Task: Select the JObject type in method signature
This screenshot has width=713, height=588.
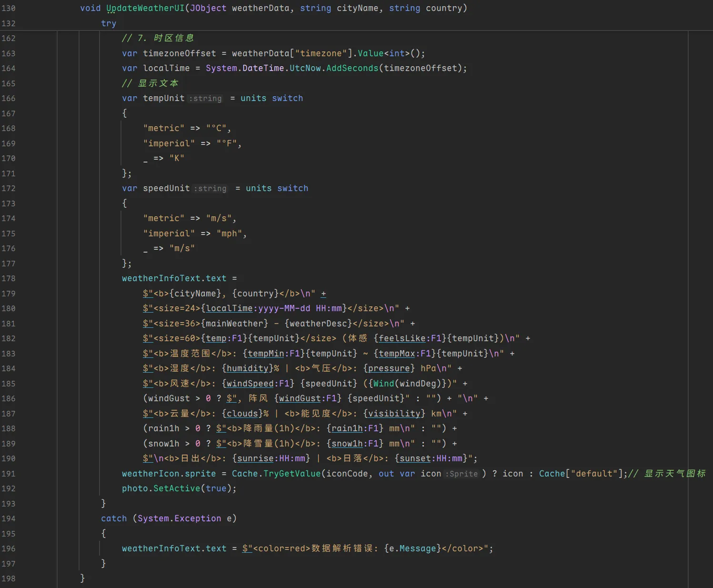Action: click(208, 8)
